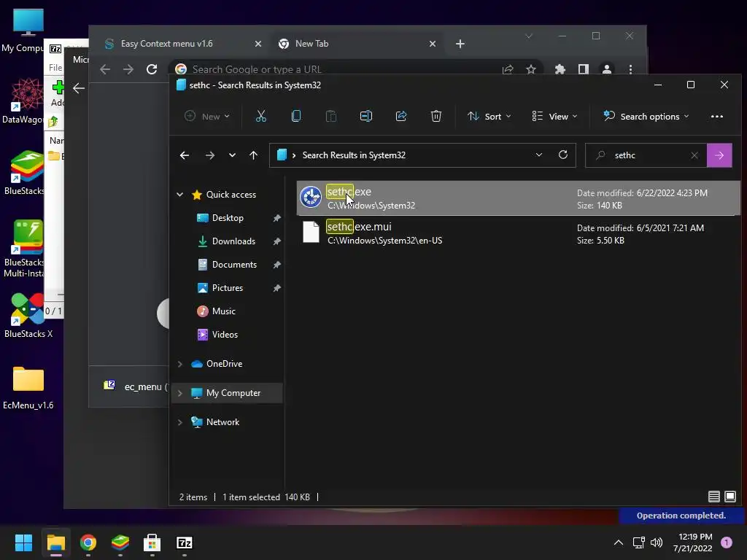Open a new Chrome tab with plus button
747x560 pixels.
[x=460, y=44]
